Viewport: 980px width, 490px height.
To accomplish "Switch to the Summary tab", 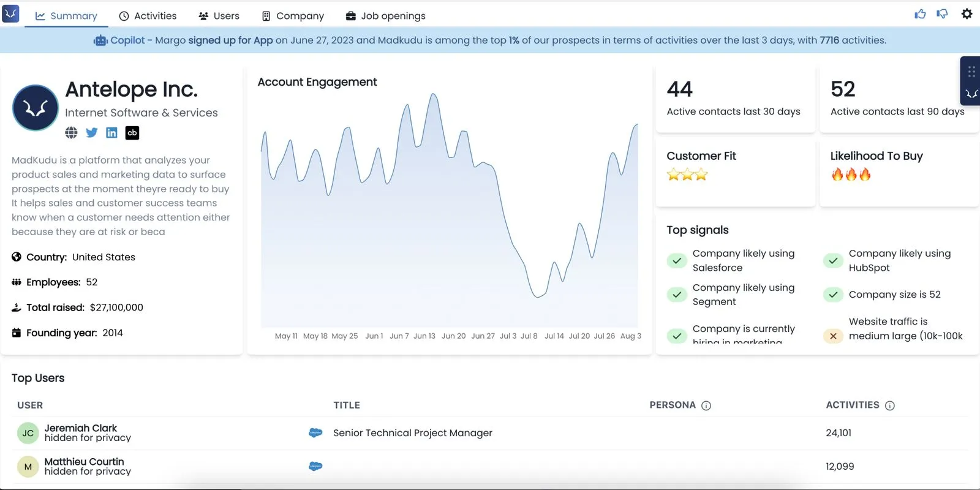I will pos(66,16).
